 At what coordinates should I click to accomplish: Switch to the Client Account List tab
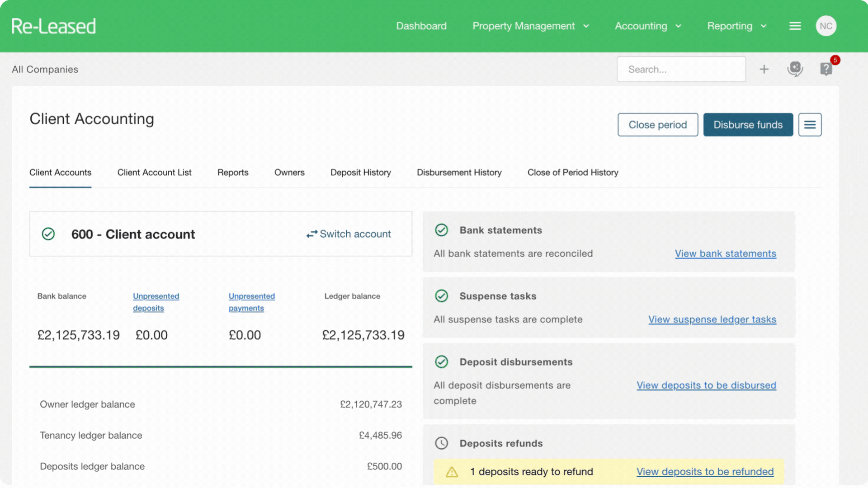coord(154,173)
